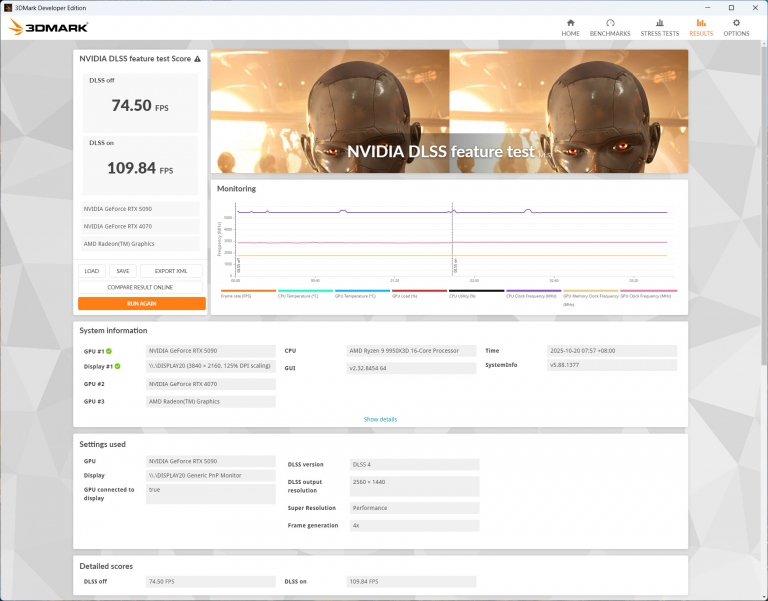Toggle CPU Clock Frequency legend series

point(532,295)
